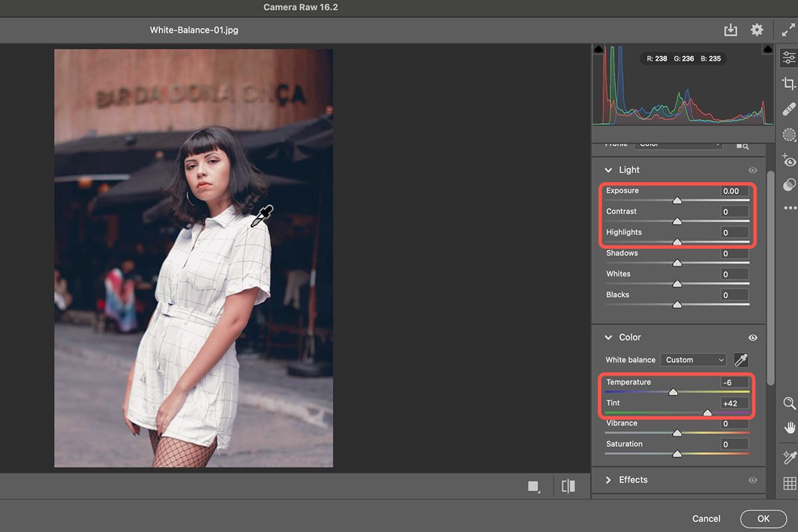Viewport: 798px width, 532px height.
Task: Select the Zoom tool
Action: click(x=788, y=403)
